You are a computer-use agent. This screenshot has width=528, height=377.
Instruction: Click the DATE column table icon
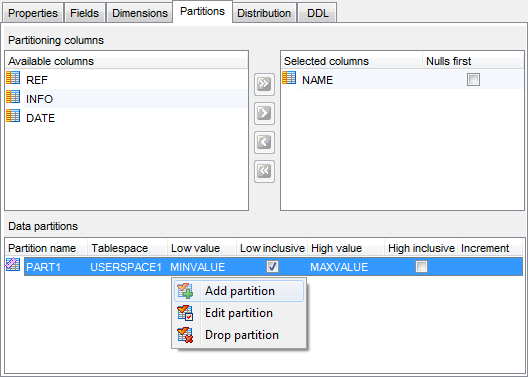tap(13, 116)
